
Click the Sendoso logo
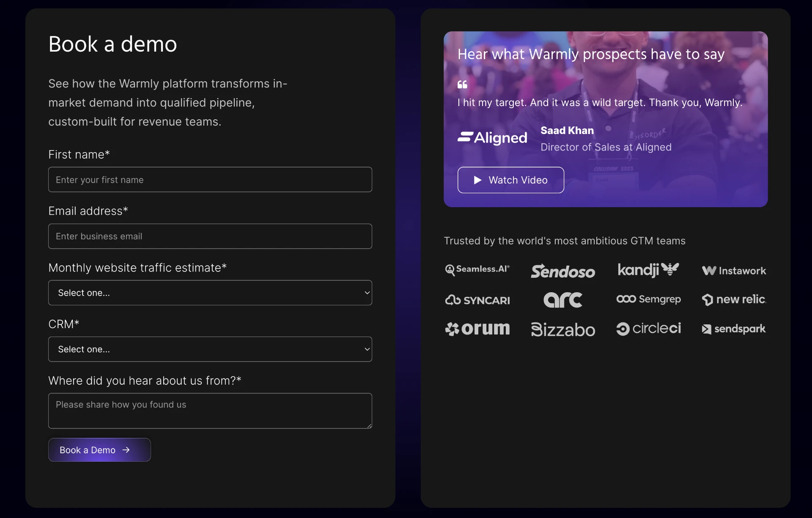(562, 271)
